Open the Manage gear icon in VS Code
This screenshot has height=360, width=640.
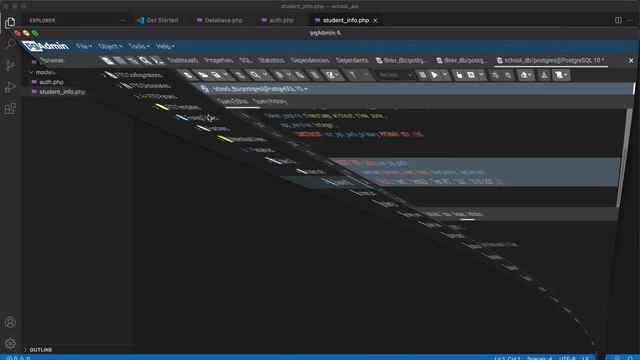[x=10, y=343]
